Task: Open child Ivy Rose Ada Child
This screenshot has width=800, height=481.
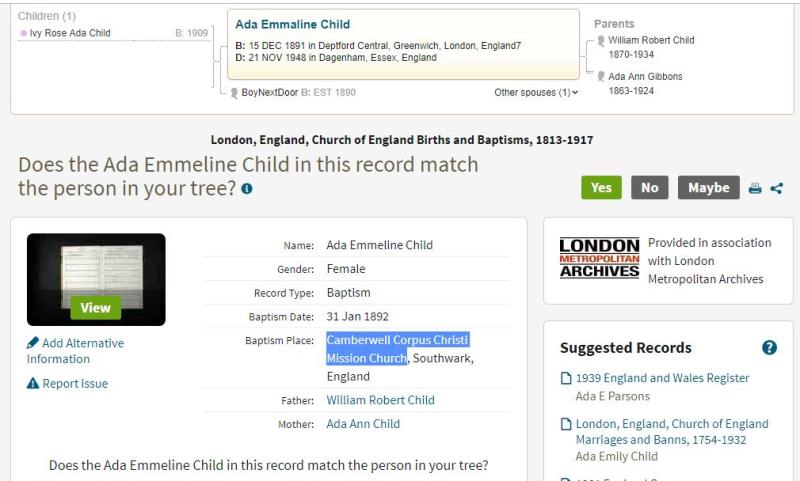Action: (70, 33)
